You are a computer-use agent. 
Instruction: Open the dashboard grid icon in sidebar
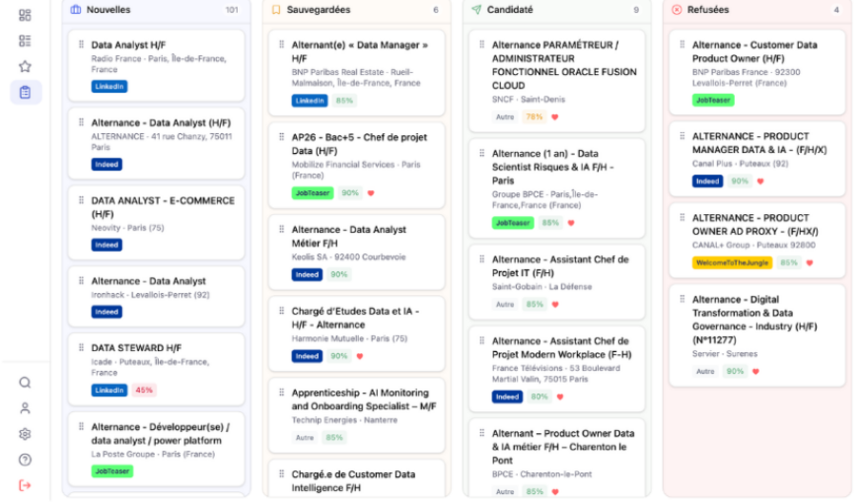point(25,15)
